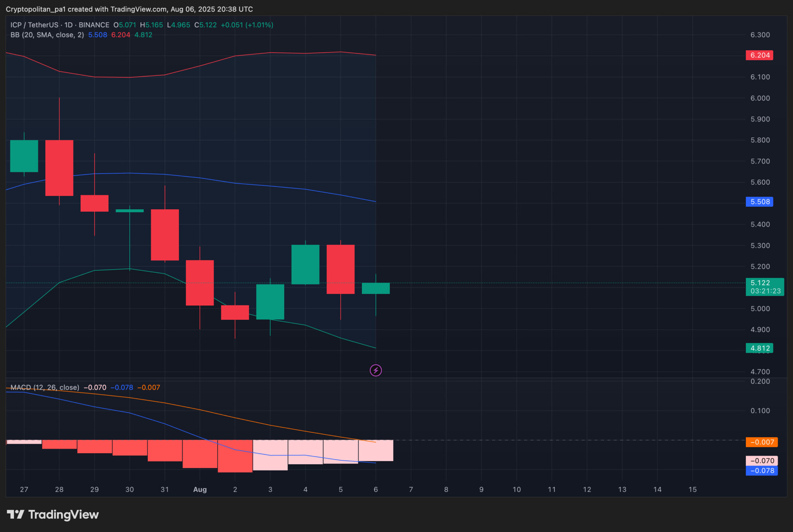
Task: Open the MACD (12, 26, close) legend
Action: (45, 388)
